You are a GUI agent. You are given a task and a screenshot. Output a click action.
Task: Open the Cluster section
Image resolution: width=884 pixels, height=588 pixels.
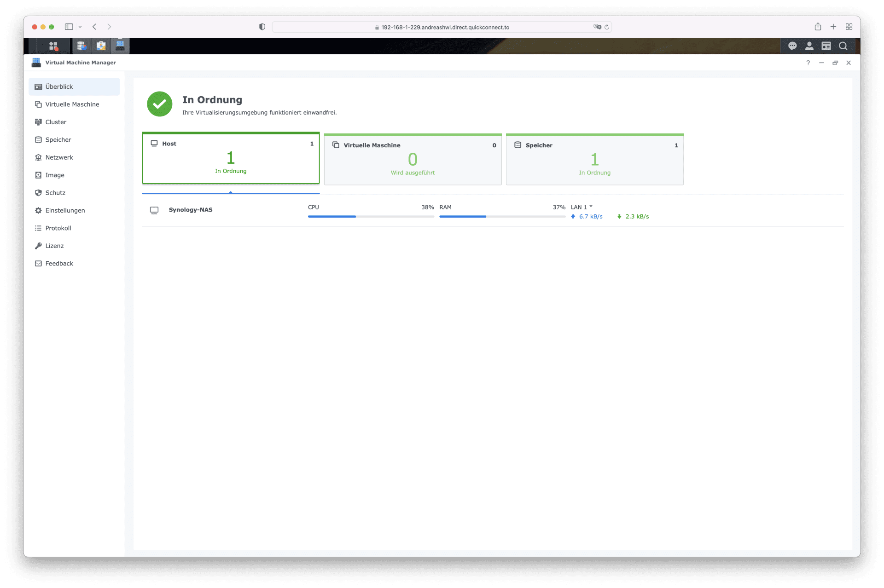tap(74, 122)
